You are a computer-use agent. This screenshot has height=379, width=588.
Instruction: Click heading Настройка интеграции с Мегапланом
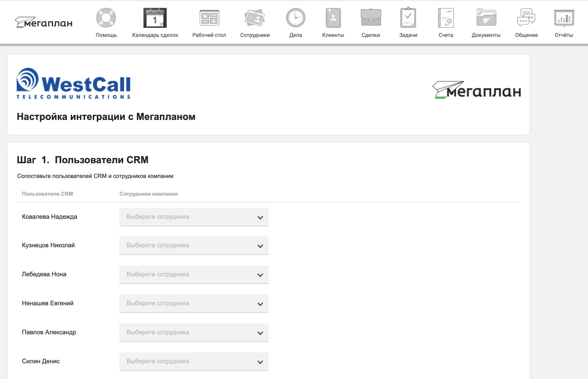[106, 117]
